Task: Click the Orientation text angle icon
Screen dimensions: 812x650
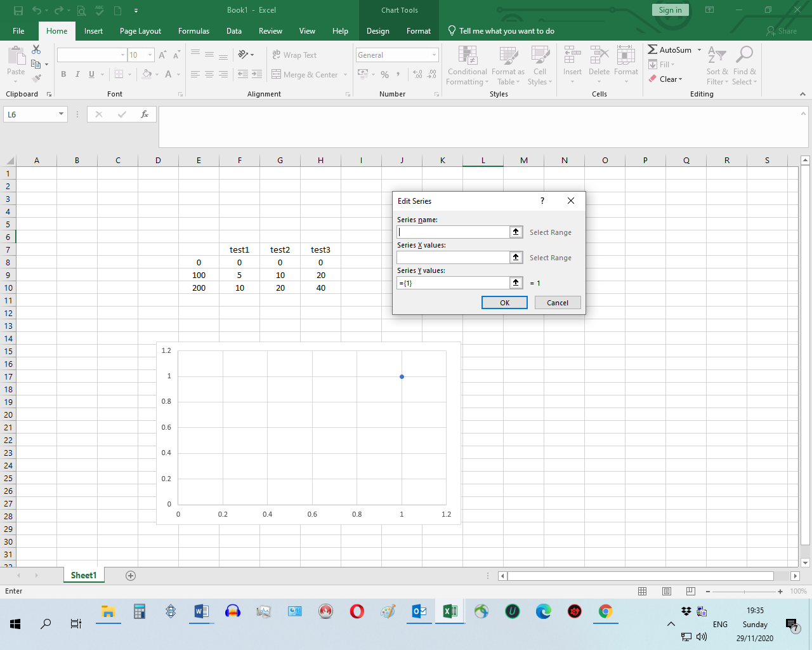Action: (x=243, y=55)
